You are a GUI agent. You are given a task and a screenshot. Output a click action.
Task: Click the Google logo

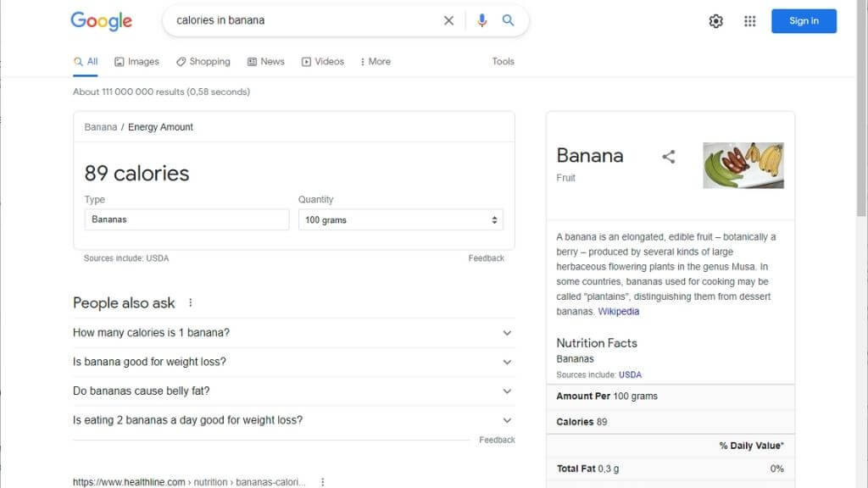pos(102,21)
